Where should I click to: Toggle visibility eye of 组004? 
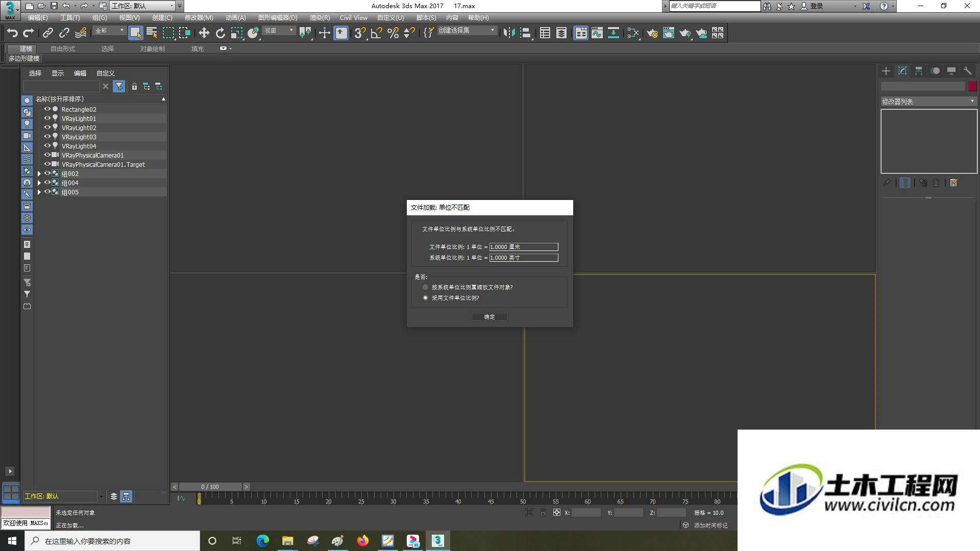click(47, 183)
